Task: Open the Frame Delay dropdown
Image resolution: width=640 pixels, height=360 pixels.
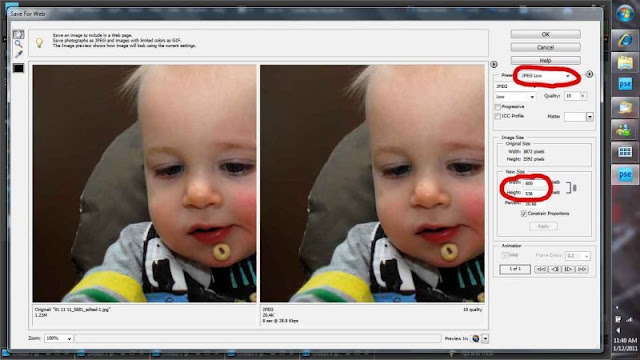Action: (x=578, y=256)
